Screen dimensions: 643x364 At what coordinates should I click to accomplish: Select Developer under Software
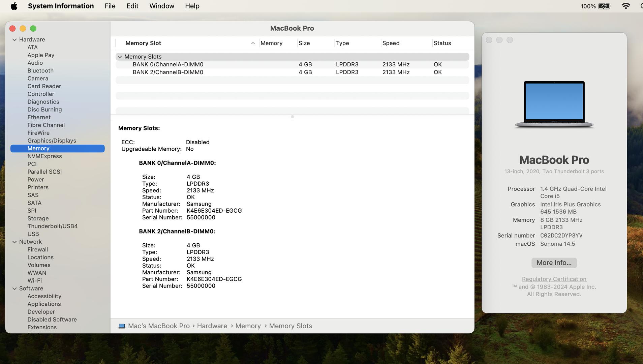pyautogui.click(x=41, y=312)
